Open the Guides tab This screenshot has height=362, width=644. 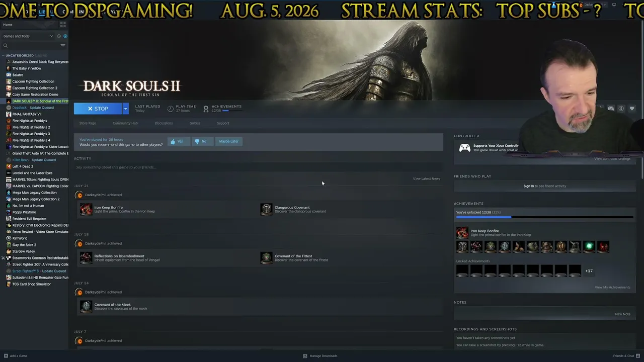pos(195,123)
